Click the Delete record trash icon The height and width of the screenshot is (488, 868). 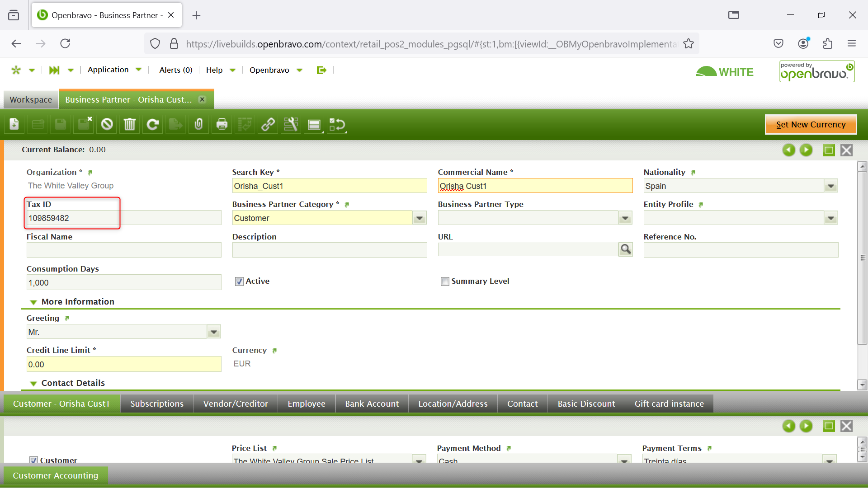click(130, 124)
